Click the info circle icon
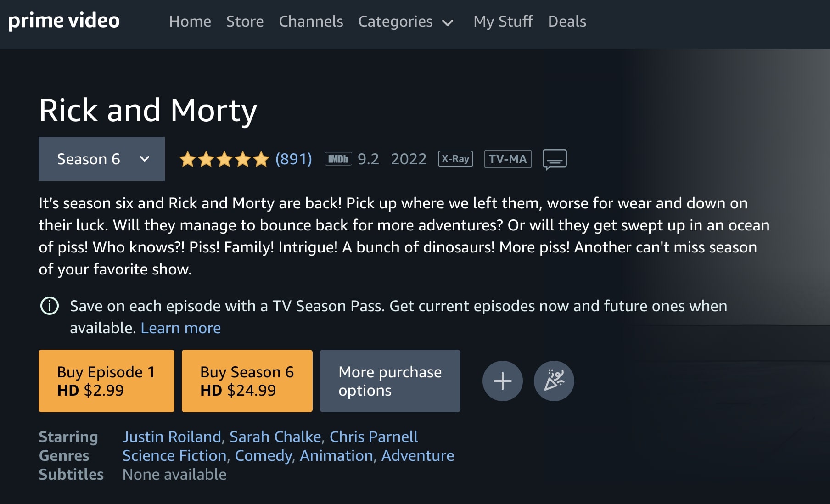 (x=50, y=306)
